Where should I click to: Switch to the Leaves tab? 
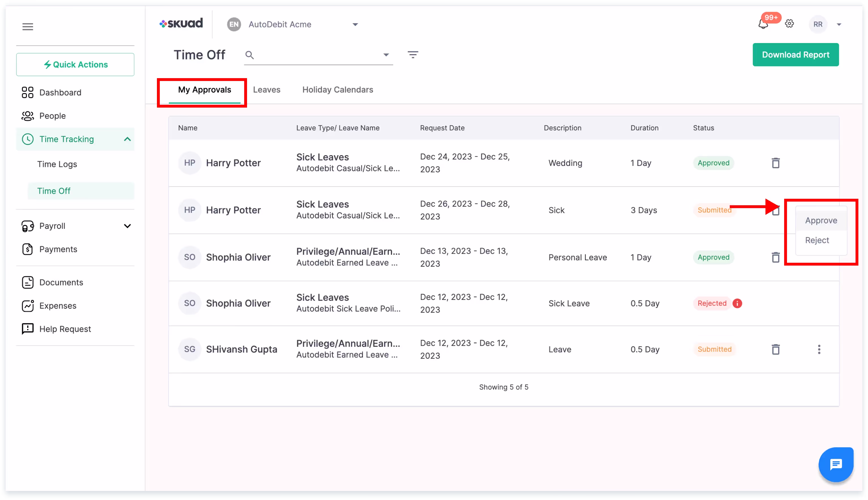[x=267, y=90]
